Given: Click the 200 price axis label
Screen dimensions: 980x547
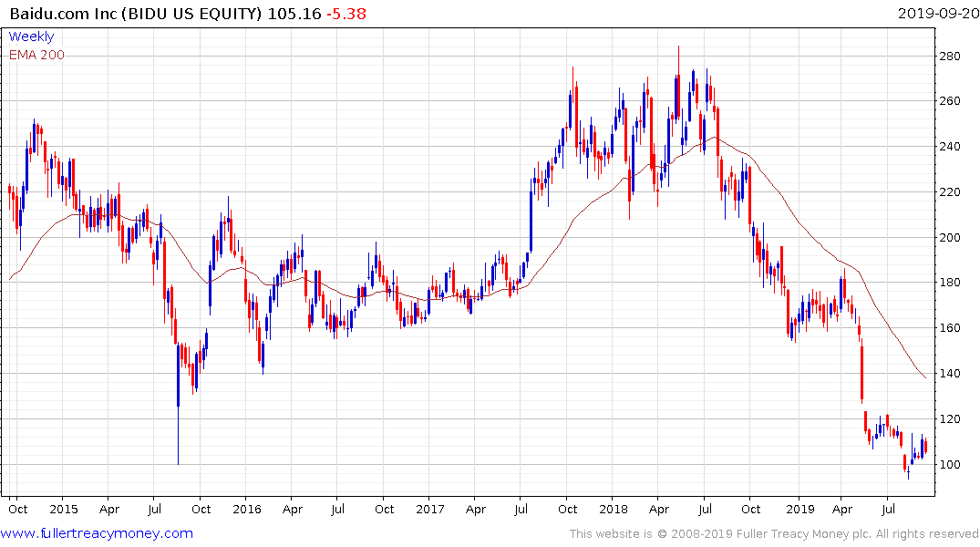Looking at the screenshot, I should (950, 238).
